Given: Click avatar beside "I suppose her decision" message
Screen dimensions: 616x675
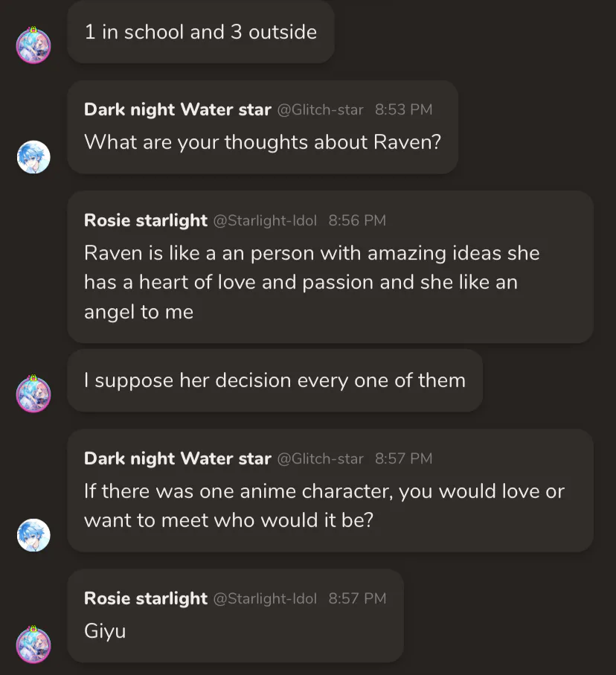Looking at the screenshot, I should pyautogui.click(x=33, y=394).
